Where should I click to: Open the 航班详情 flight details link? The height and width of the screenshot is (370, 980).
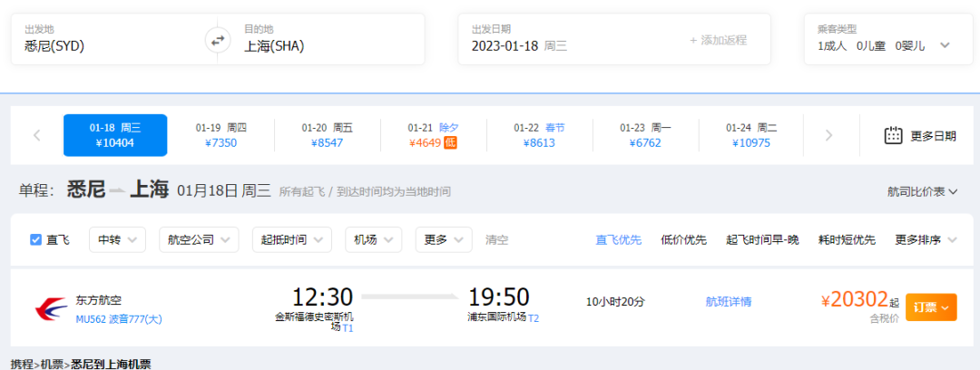point(728,301)
